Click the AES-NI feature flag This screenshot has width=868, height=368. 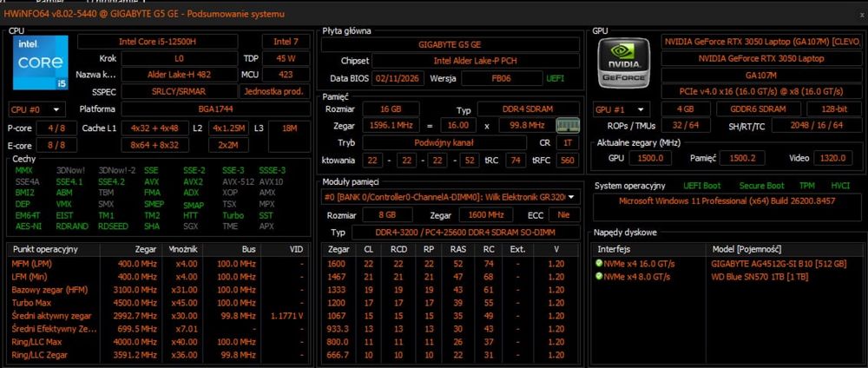click(29, 226)
